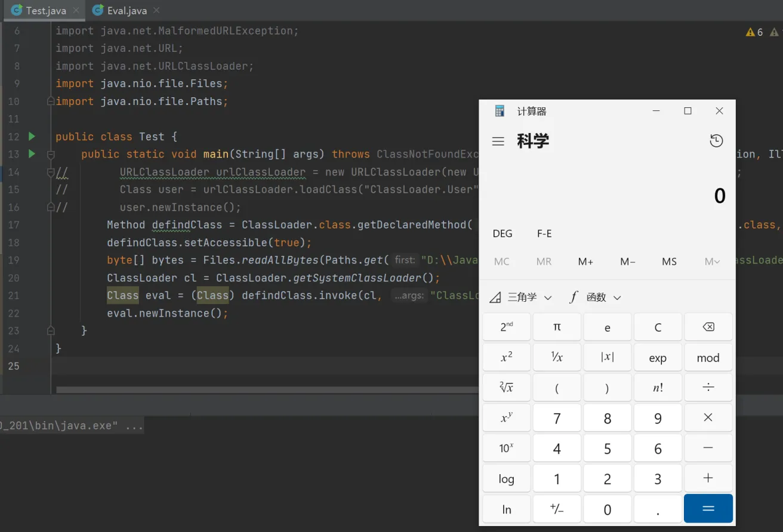
Task: Run class Test from line 12 gutter arrow
Action: click(x=32, y=137)
